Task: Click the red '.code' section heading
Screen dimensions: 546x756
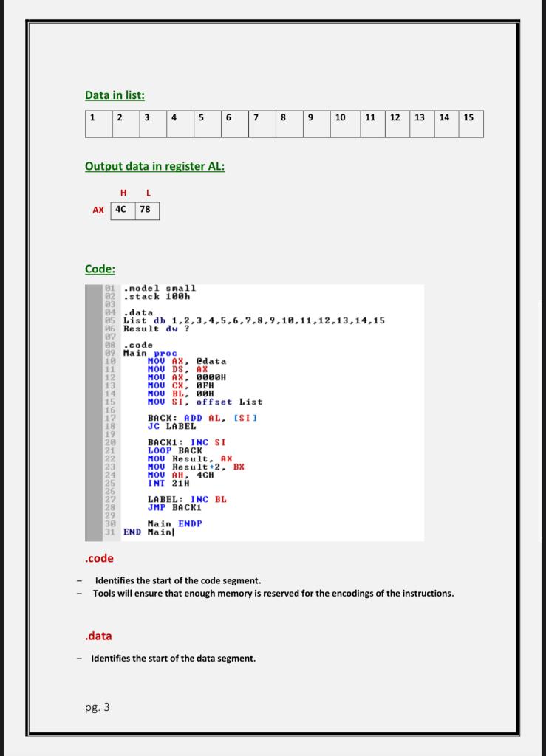Action: 99,558
